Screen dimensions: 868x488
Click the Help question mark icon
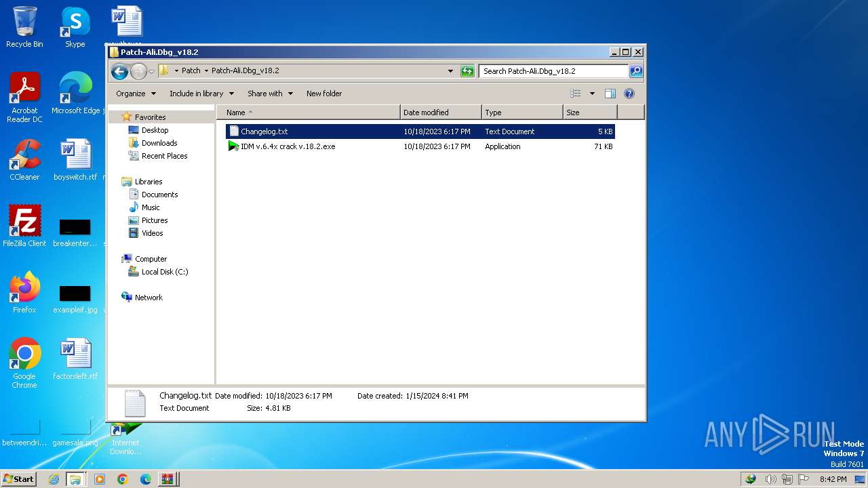(629, 94)
